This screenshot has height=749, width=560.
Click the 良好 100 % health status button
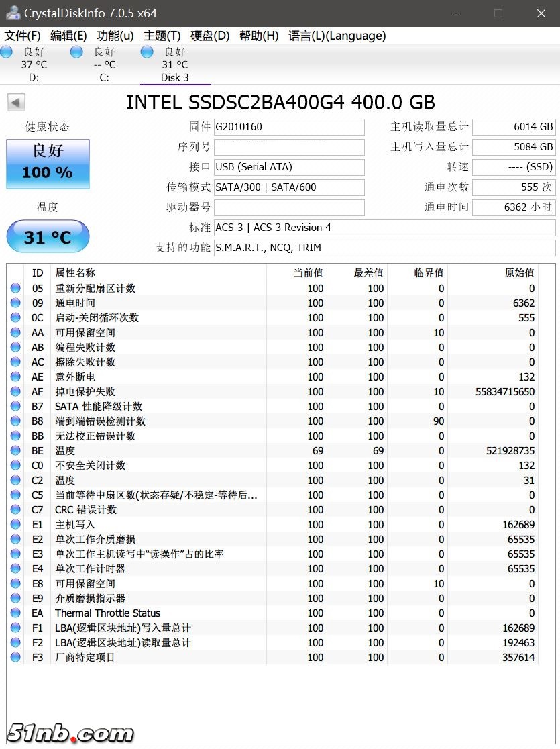coord(48,164)
